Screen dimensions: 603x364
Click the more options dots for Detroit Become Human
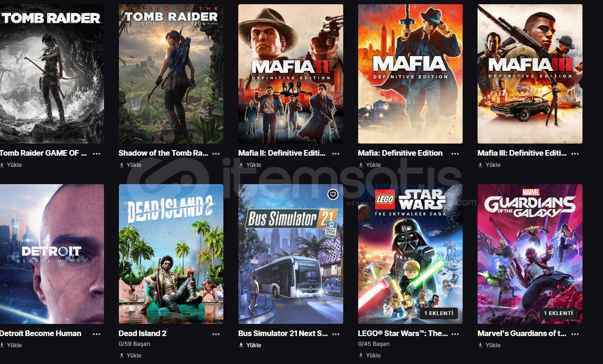tap(97, 334)
